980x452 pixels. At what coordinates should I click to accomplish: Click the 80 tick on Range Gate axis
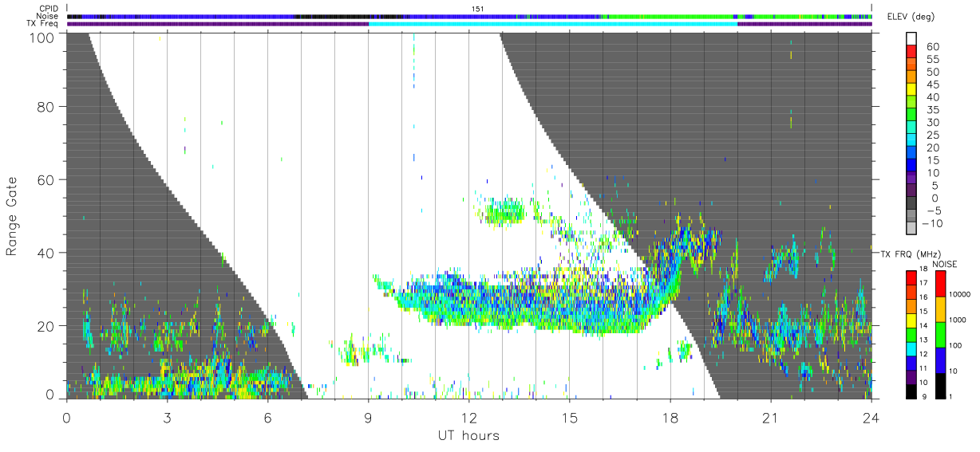(x=46, y=106)
